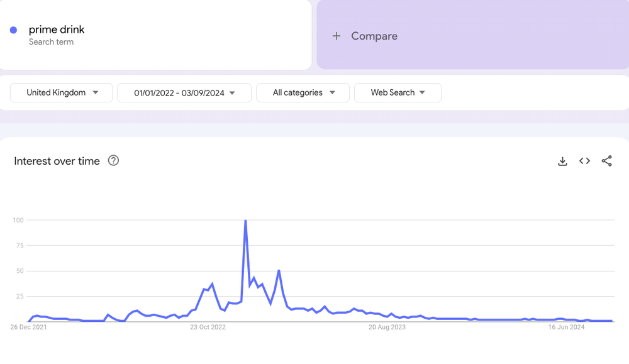Share the interest over time chart
This screenshot has height=364, width=629.
pos(606,161)
